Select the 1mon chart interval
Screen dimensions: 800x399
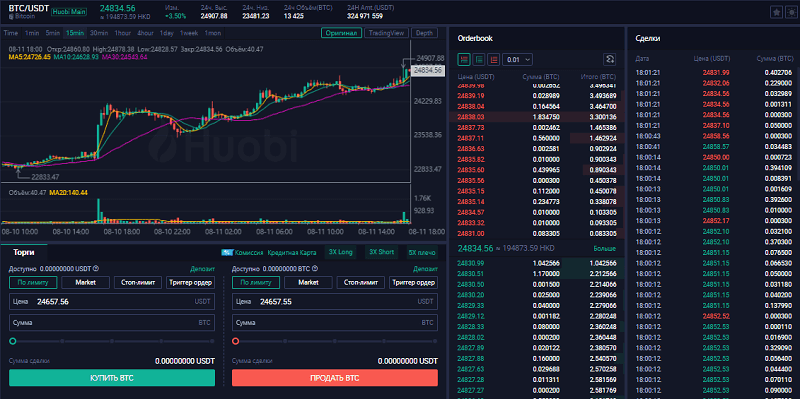213,33
